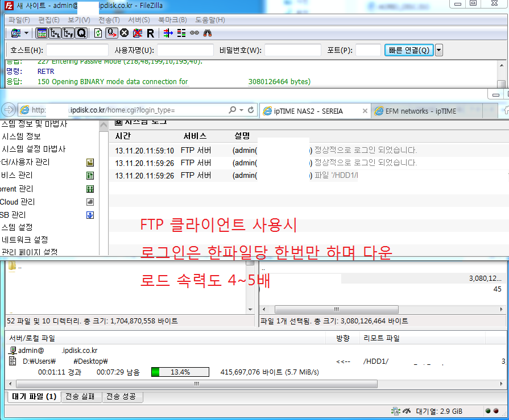Screen dimensions: 509x420
Task: Click the 빠른 연결(Q) quick connect button
Action: point(409,50)
